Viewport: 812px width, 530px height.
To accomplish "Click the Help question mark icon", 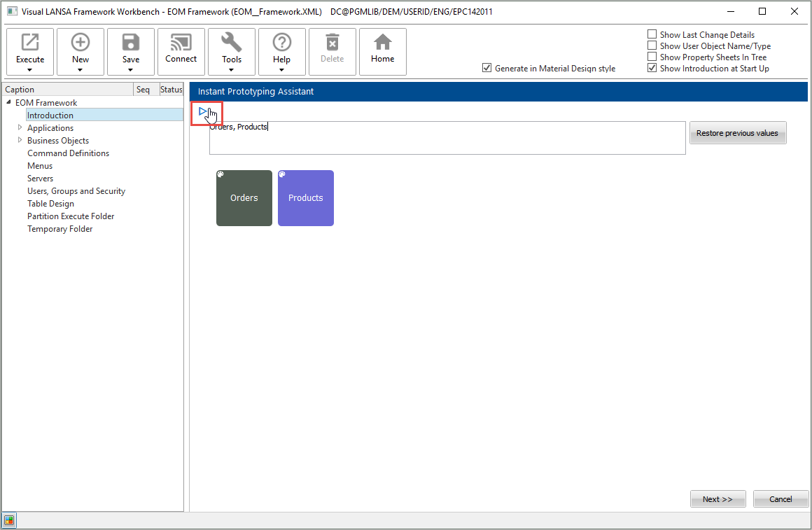I will click(x=281, y=43).
